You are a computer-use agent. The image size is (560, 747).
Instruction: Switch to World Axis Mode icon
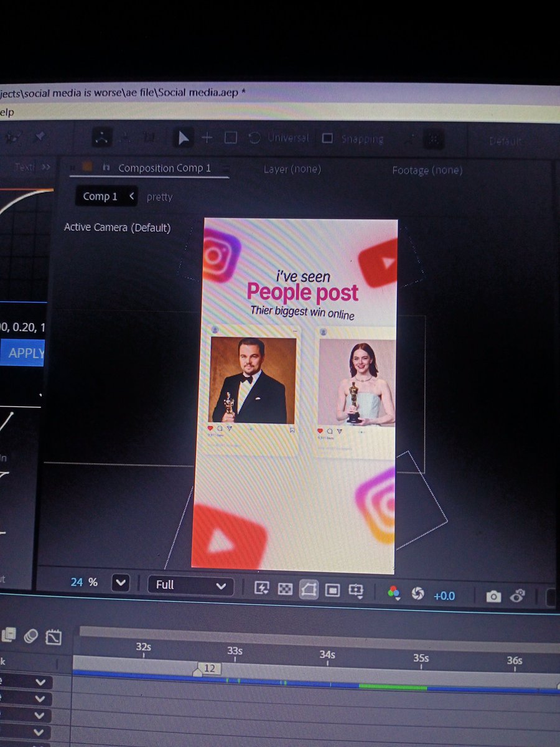coord(125,138)
